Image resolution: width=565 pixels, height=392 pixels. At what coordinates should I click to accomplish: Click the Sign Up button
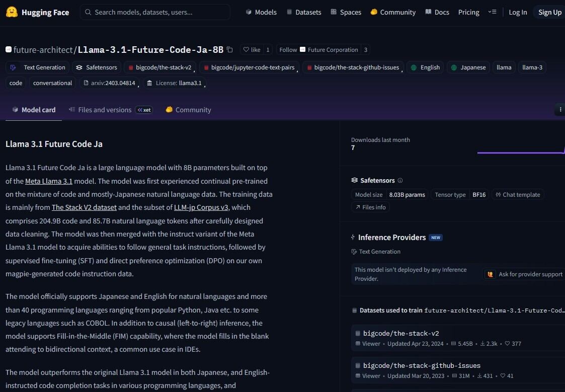(549, 12)
